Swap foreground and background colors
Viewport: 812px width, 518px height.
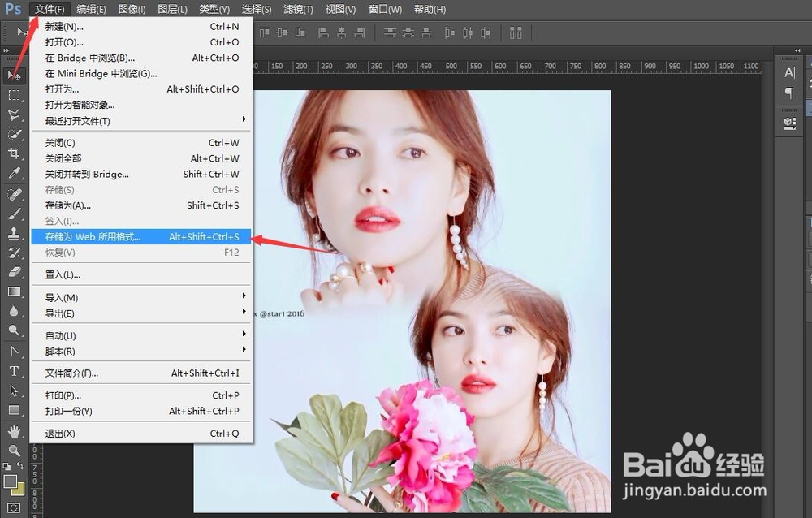tap(20, 466)
